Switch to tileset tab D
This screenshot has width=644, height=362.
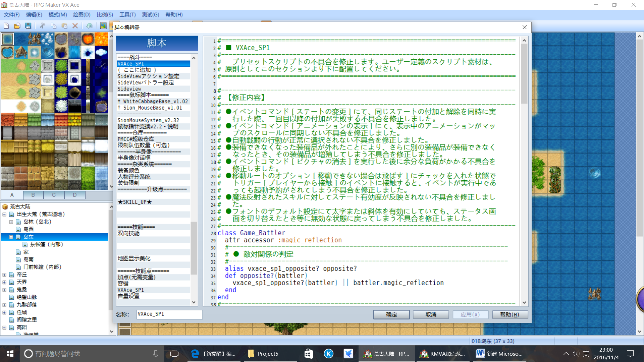74,195
